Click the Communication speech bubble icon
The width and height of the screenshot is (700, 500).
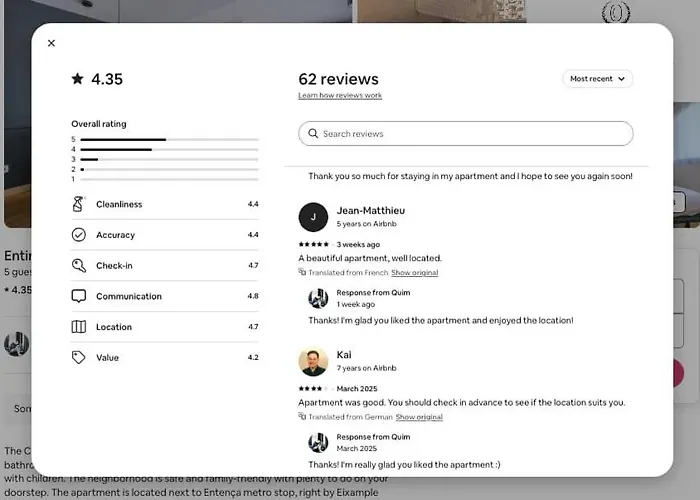79,296
